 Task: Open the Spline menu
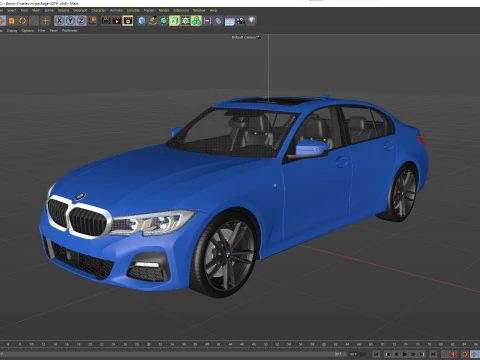coord(49,11)
